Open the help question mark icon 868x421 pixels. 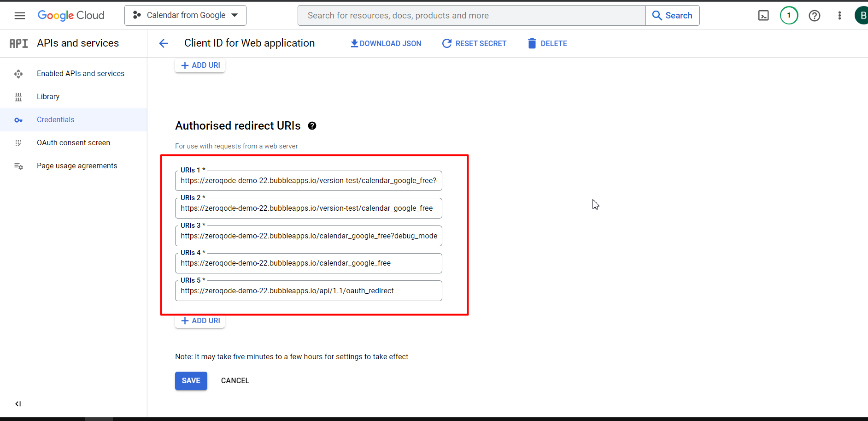(x=815, y=16)
